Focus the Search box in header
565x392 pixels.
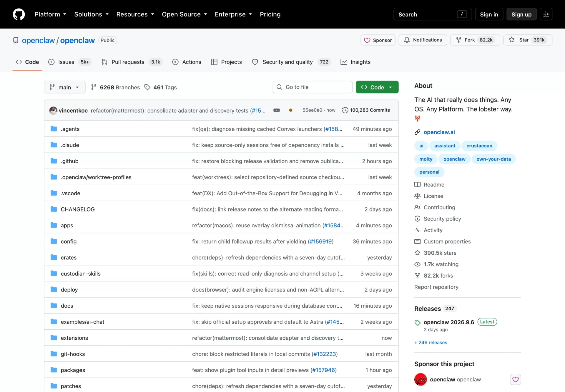click(433, 14)
